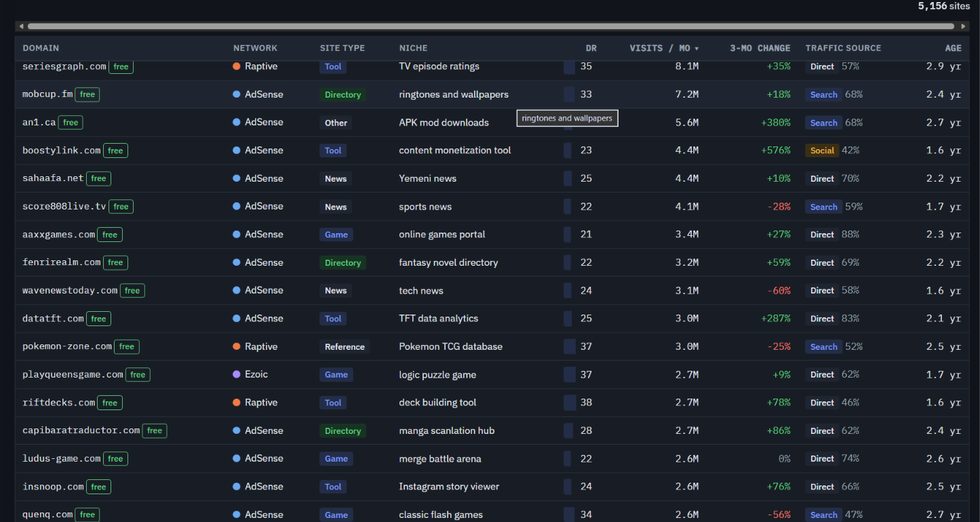The width and height of the screenshot is (980, 522).
Task: Click the left arrow of the horizontal scrollbar
Action: pos(21,26)
